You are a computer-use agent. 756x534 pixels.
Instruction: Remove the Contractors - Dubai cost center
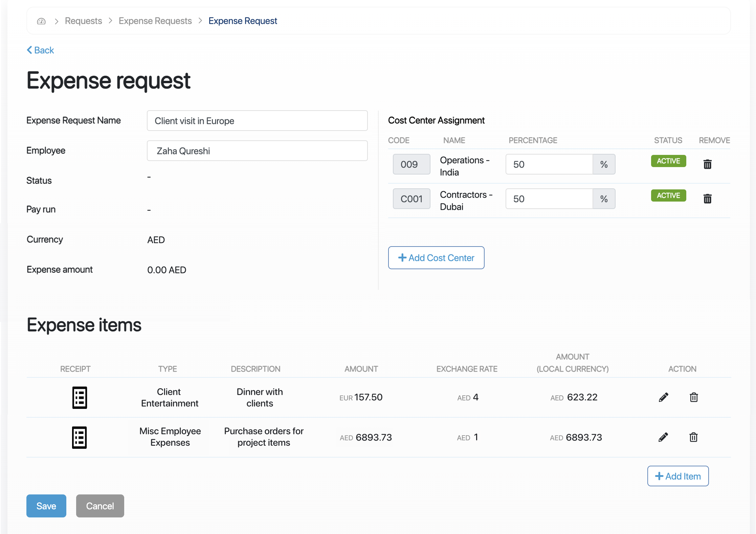(707, 199)
